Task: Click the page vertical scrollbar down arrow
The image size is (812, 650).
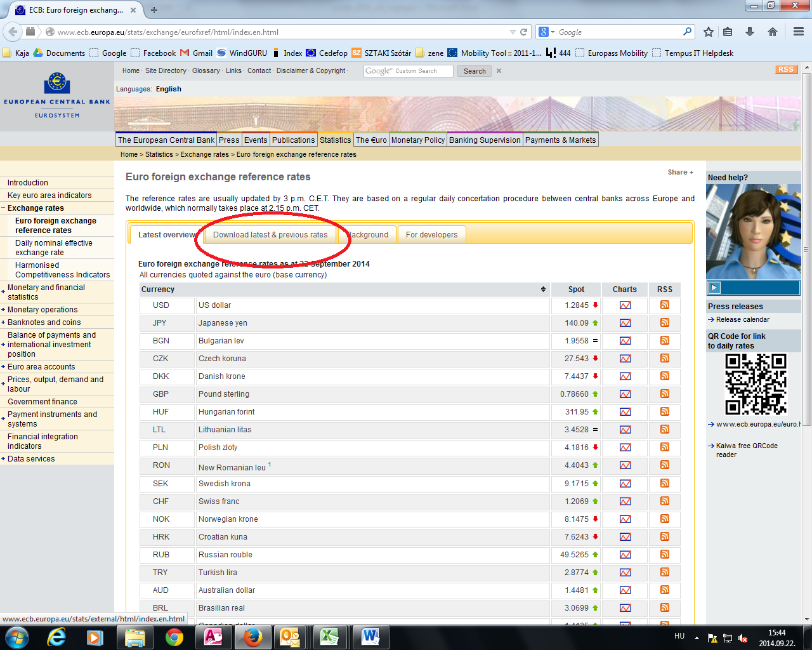Action: [x=806, y=619]
